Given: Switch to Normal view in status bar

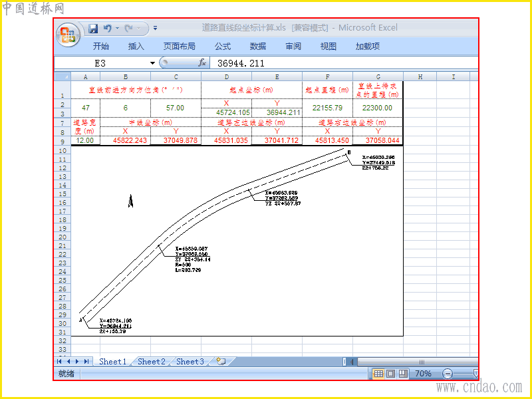Looking at the screenshot, I should coord(378,374).
